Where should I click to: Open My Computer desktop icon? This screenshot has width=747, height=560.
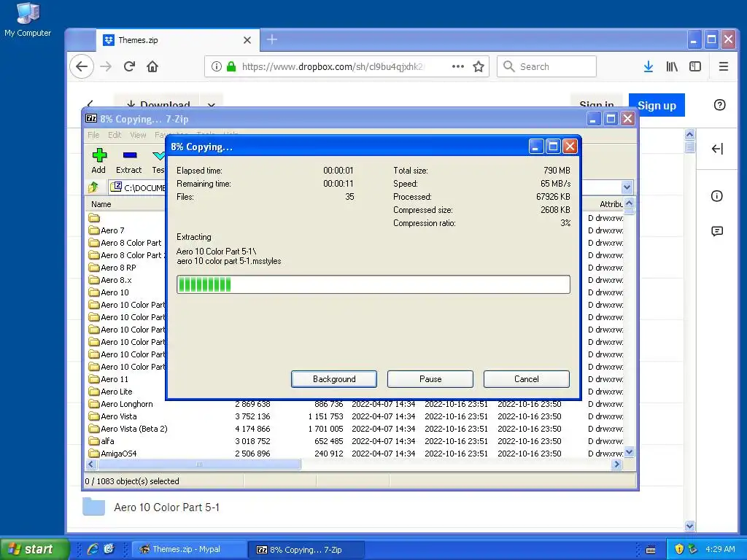click(28, 19)
